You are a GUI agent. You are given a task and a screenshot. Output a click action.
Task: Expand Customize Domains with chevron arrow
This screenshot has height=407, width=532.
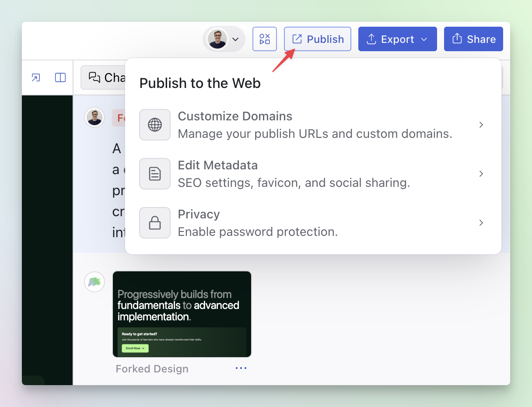tap(481, 125)
